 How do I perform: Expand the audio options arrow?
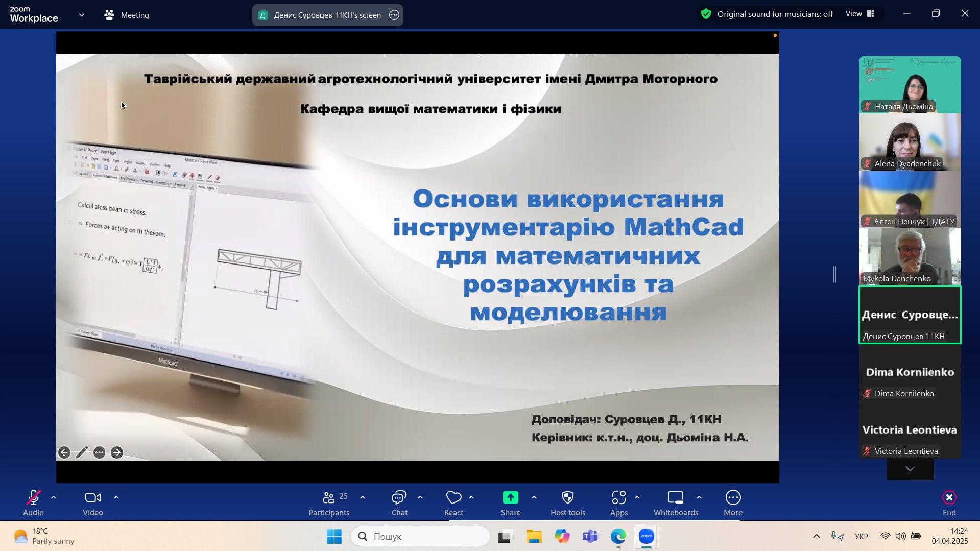click(x=54, y=497)
